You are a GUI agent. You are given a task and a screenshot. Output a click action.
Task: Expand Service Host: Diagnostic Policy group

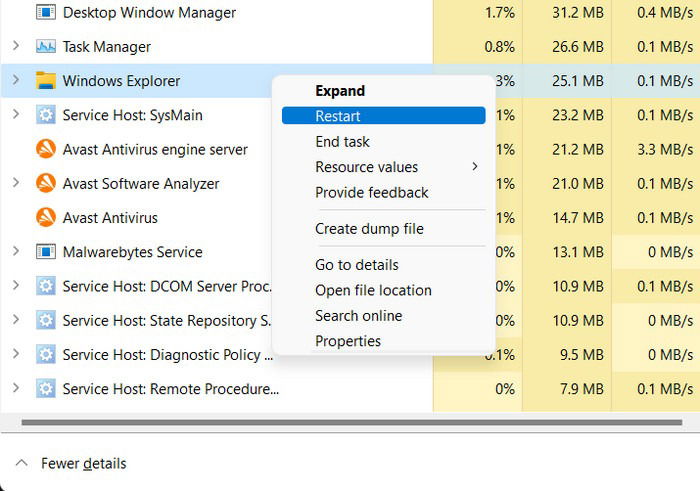(16, 354)
